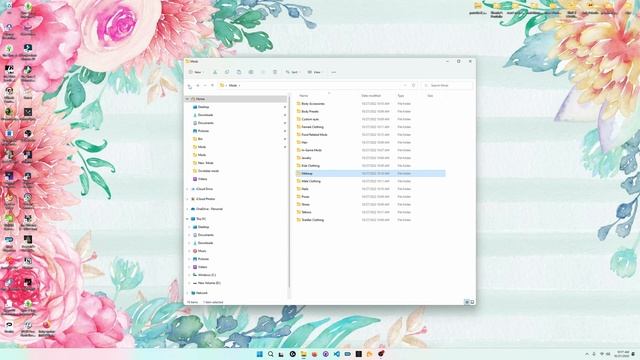Click the Cut scissors icon in the toolbar

pyautogui.click(x=215, y=72)
